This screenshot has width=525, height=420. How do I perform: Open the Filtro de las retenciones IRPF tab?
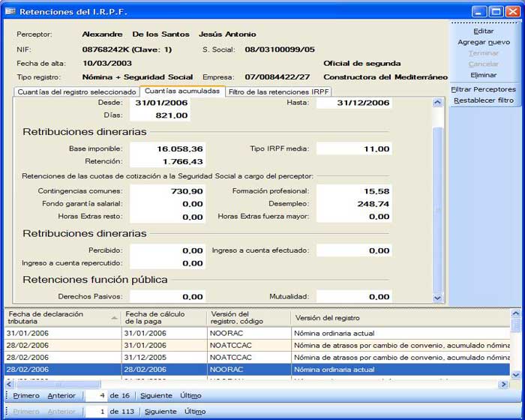[278, 91]
